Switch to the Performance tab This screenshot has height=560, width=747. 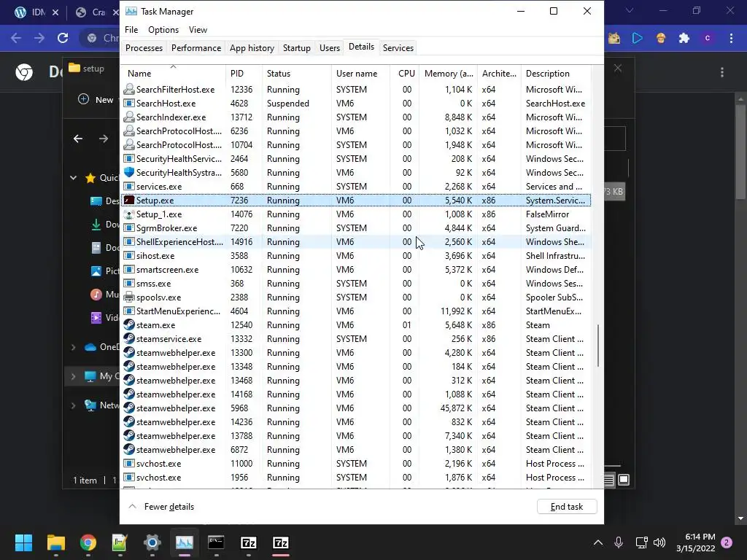[x=196, y=47]
